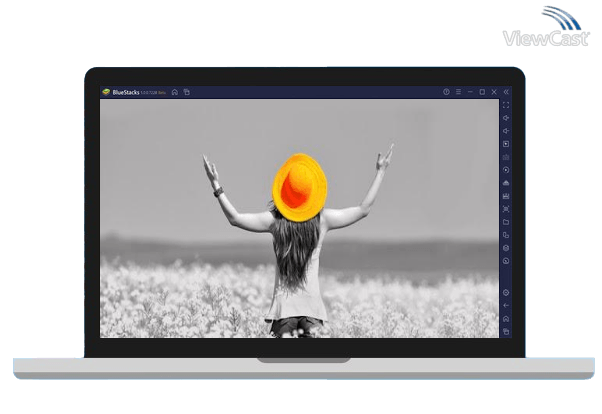The height and width of the screenshot is (414, 602).
Task: Click the square play icon in side toolbar
Action: tap(506, 144)
